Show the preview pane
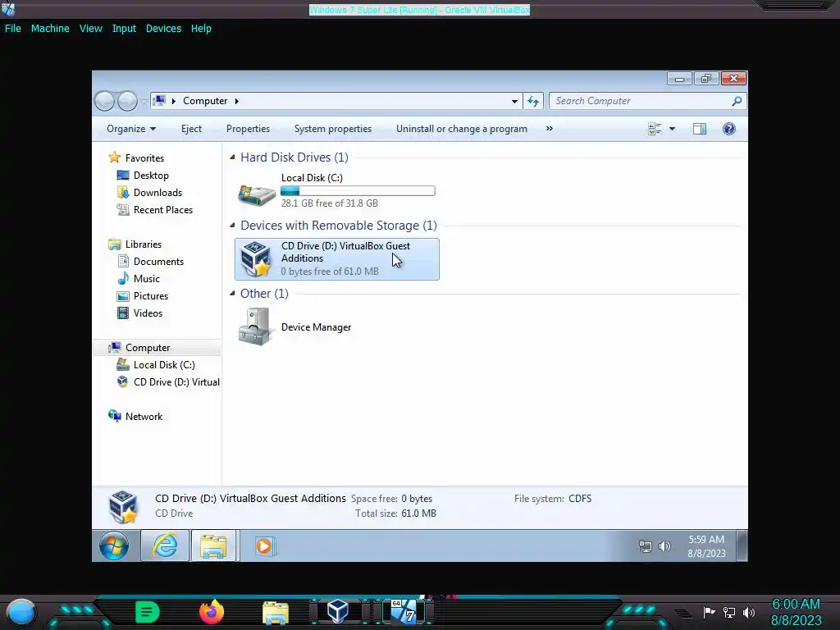 (699, 129)
